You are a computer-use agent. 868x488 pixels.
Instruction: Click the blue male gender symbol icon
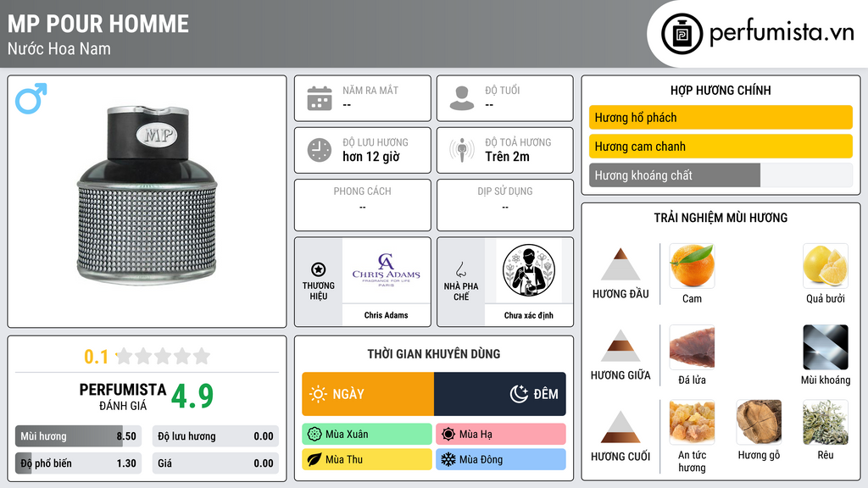pos(31,98)
